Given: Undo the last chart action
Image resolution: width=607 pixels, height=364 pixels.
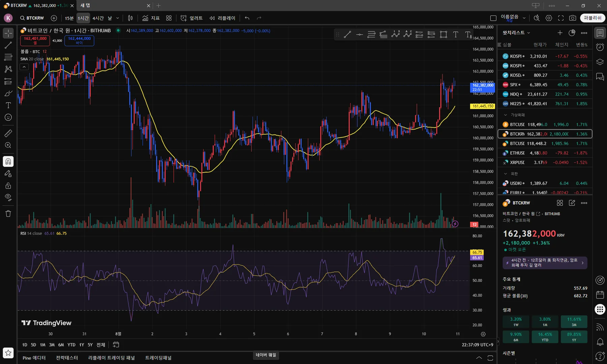Looking at the screenshot, I should click(247, 18).
